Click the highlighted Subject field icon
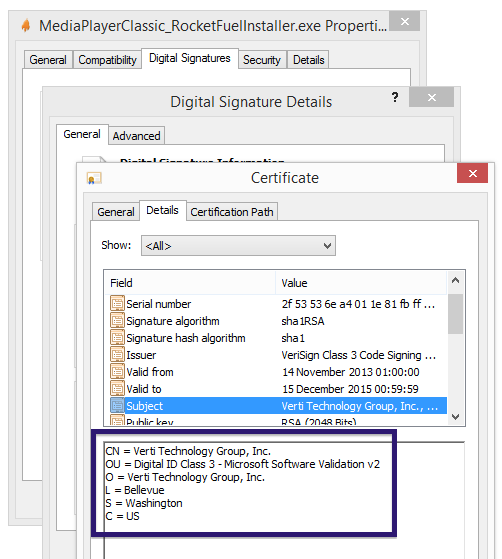The height and width of the screenshot is (559, 502). (117, 406)
